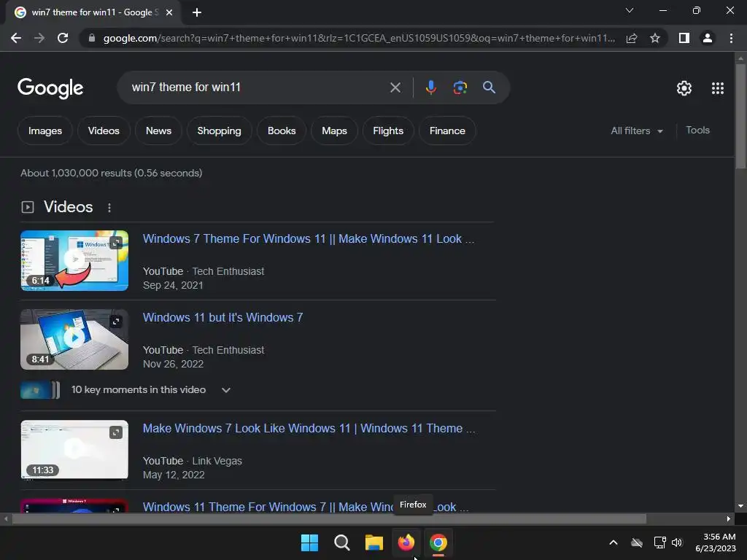Open 'Make Windows 7 Look Like Windows 11' link
747x560 pixels.
309,428
